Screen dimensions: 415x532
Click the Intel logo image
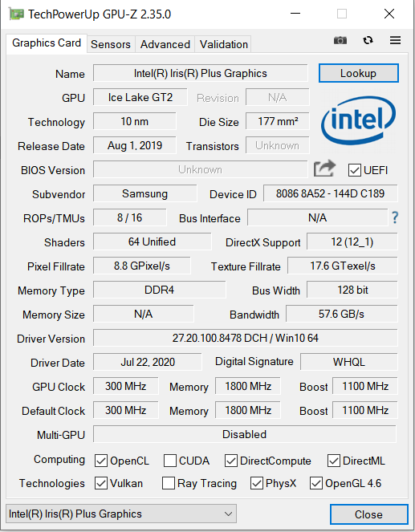click(358, 120)
